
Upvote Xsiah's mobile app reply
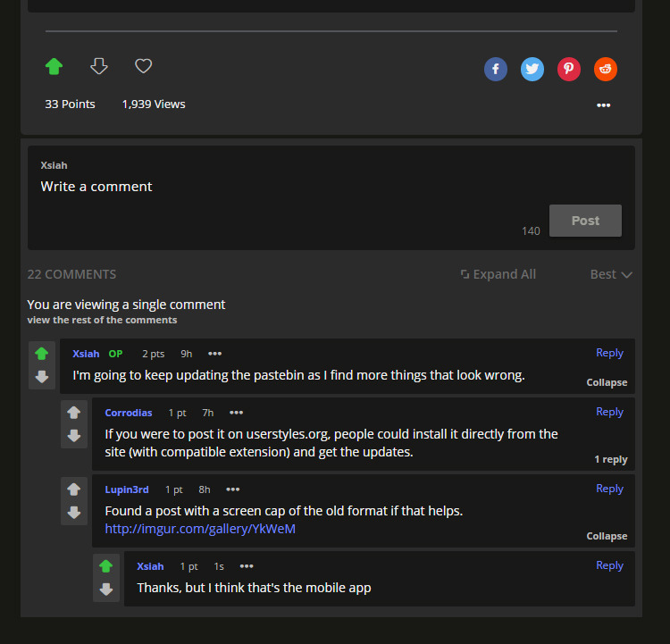106,566
